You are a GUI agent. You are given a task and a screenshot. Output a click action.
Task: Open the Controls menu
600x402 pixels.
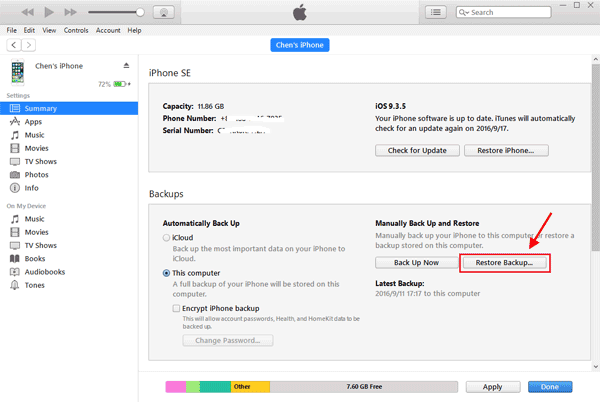click(76, 30)
